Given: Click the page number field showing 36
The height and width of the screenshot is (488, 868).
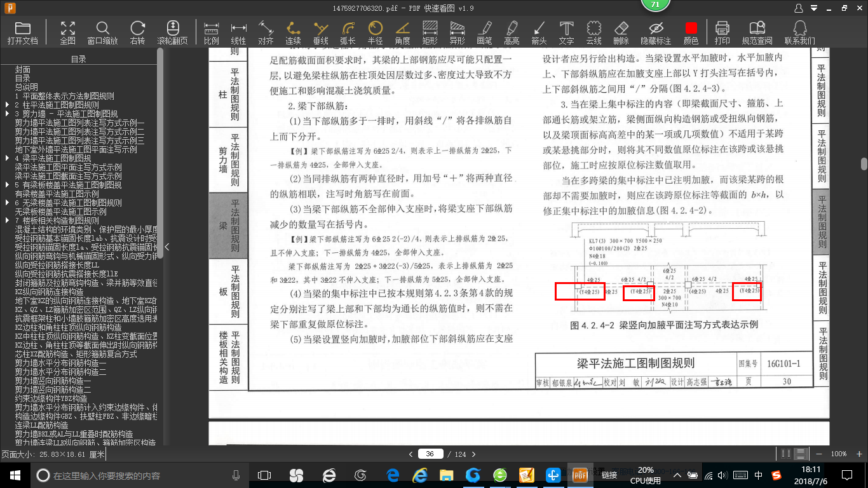Looking at the screenshot, I should [430, 454].
